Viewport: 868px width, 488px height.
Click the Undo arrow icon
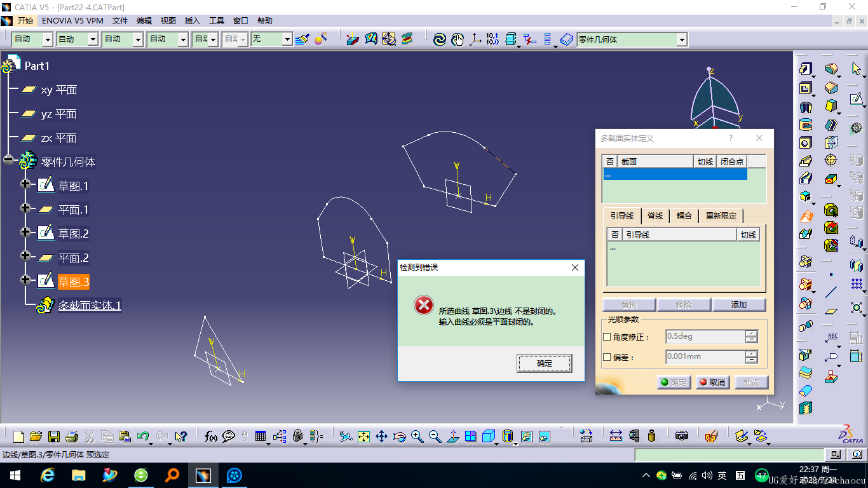(143, 437)
